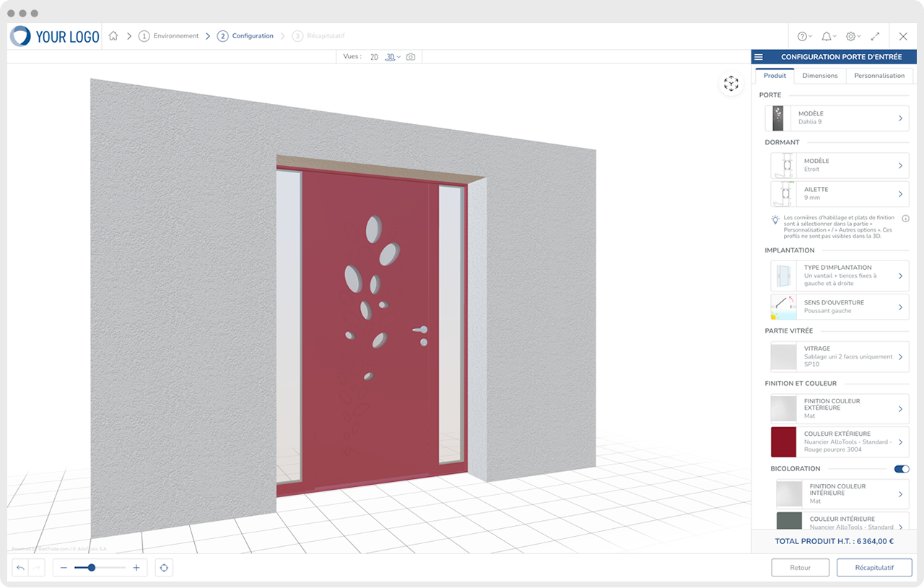Click the lightbulb tip about cornières d'habillage
This screenshot has width=924, height=588.
point(832,226)
